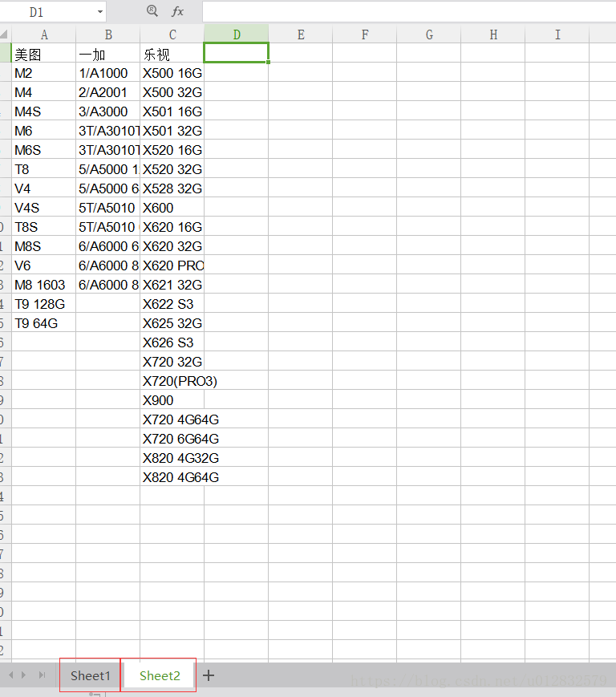Image resolution: width=616 pixels, height=697 pixels.
Task: Click the previous sheet navigation arrow
Action: point(11,675)
